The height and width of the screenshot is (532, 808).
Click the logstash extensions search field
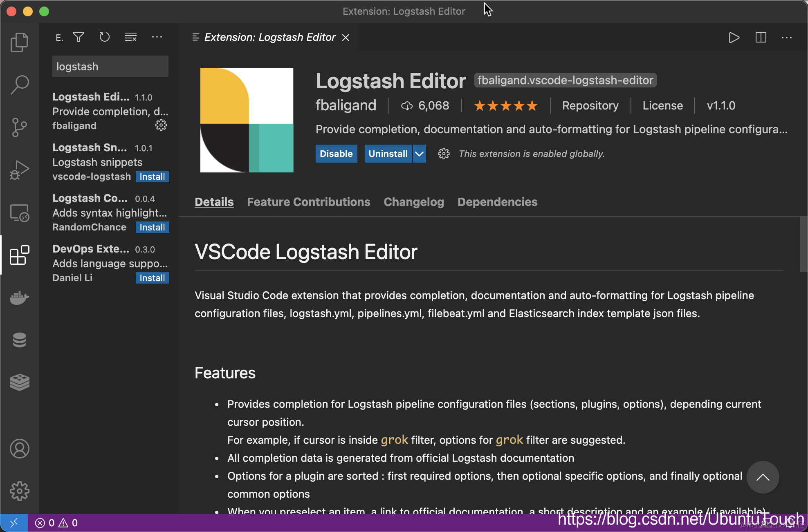pos(110,67)
